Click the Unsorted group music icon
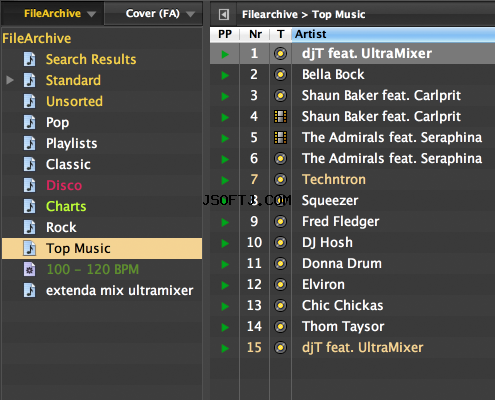495x400 pixels. point(30,101)
